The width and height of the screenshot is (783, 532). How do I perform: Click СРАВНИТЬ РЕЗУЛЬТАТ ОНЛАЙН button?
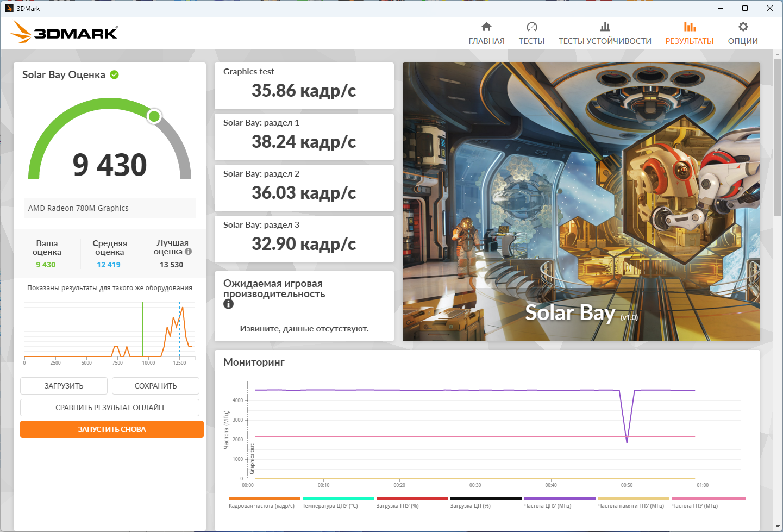pos(110,408)
